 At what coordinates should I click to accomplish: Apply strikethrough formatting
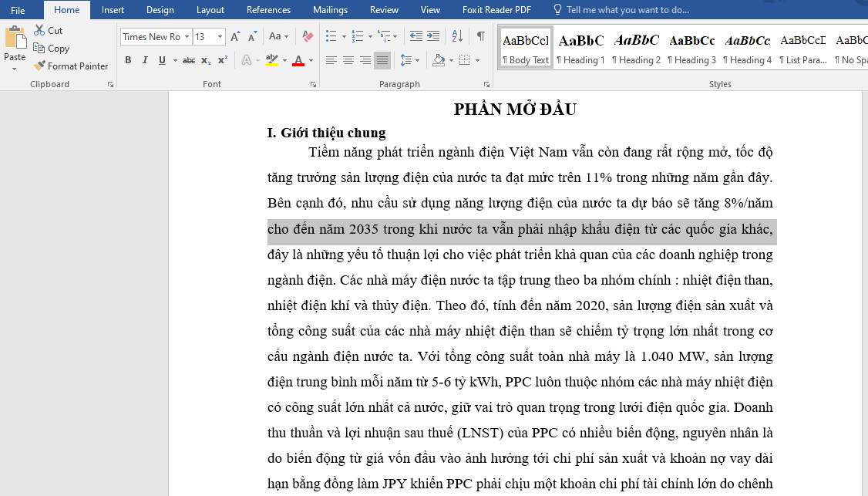pos(189,60)
